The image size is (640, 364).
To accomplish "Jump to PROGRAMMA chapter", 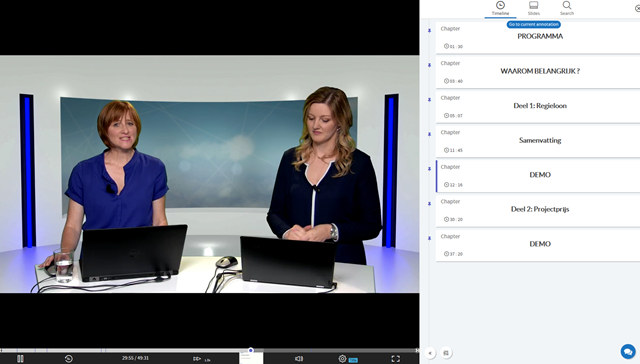I will (x=538, y=37).
